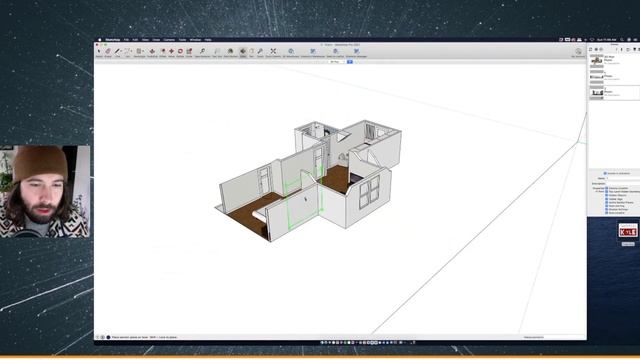Select the Zoom magnifier tool
This screenshot has width=640, height=360.
260,51
